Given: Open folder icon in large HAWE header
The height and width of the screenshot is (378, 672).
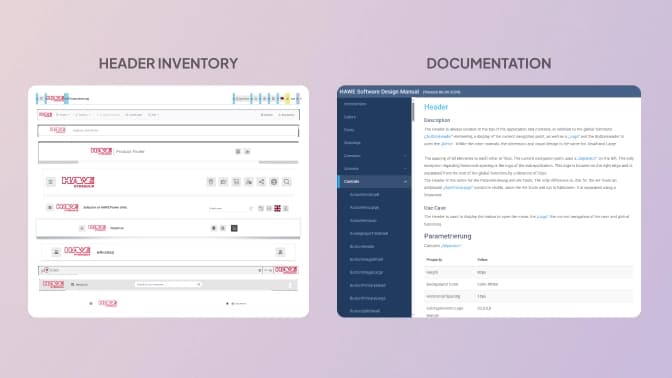Looking at the screenshot, I should tap(223, 182).
